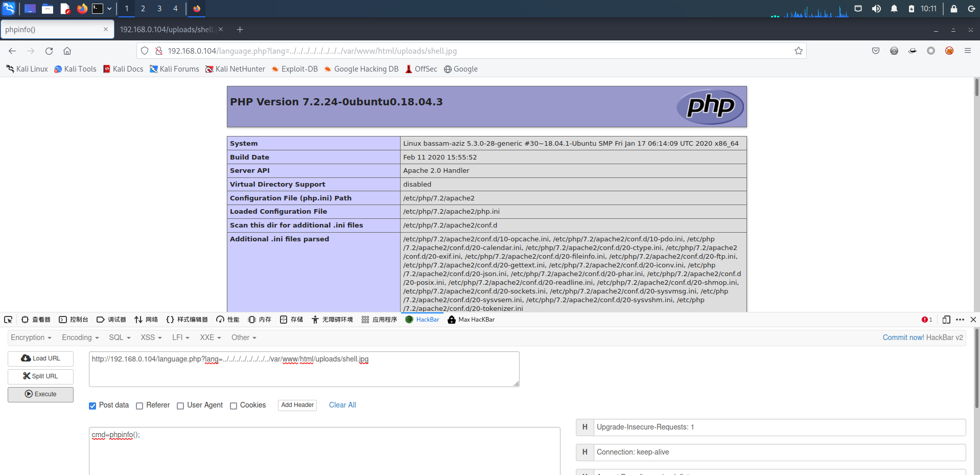Expand the Other dropdown in HackBar
980x475 pixels.
point(244,337)
